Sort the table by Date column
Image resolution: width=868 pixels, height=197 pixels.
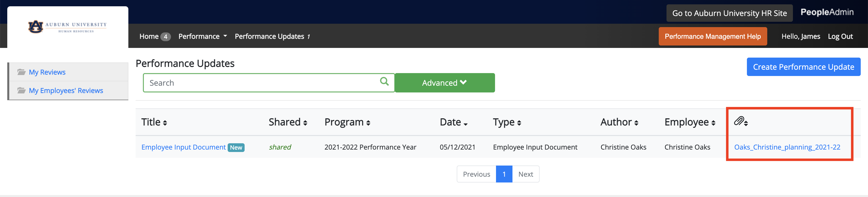click(453, 122)
